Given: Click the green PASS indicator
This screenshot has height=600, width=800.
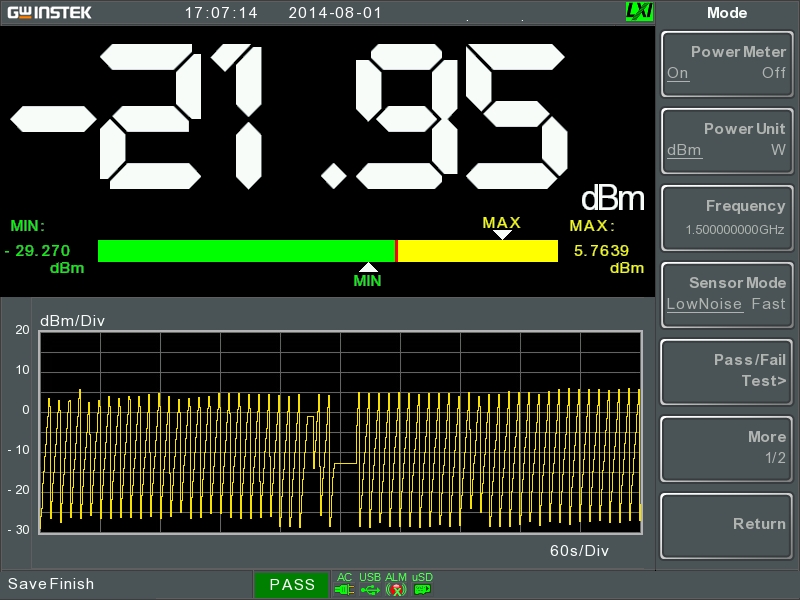Looking at the screenshot, I should [292, 585].
